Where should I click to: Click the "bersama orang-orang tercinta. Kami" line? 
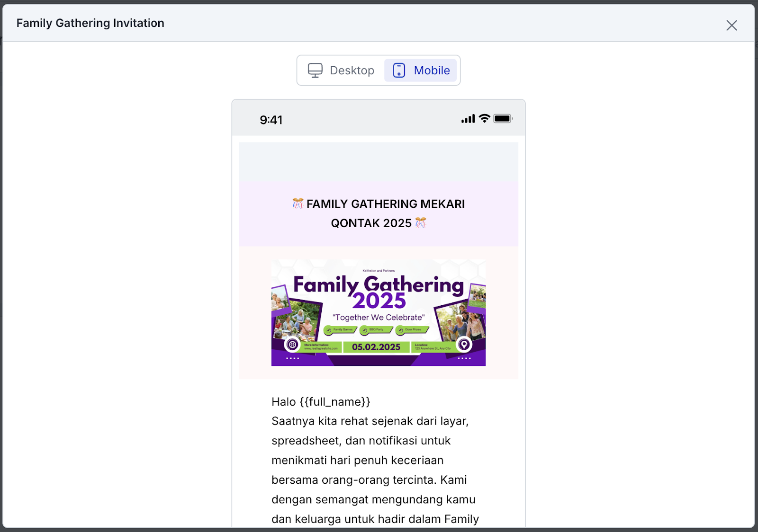pyautogui.click(x=369, y=480)
